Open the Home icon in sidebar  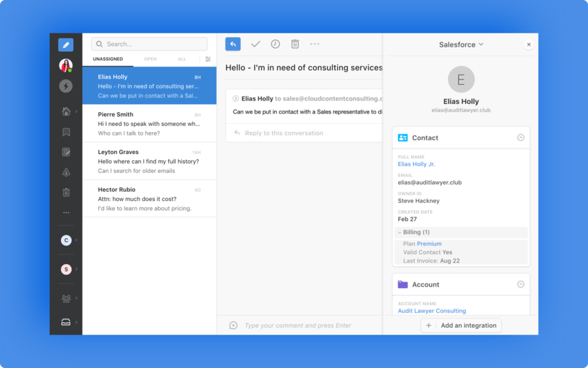(x=66, y=111)
